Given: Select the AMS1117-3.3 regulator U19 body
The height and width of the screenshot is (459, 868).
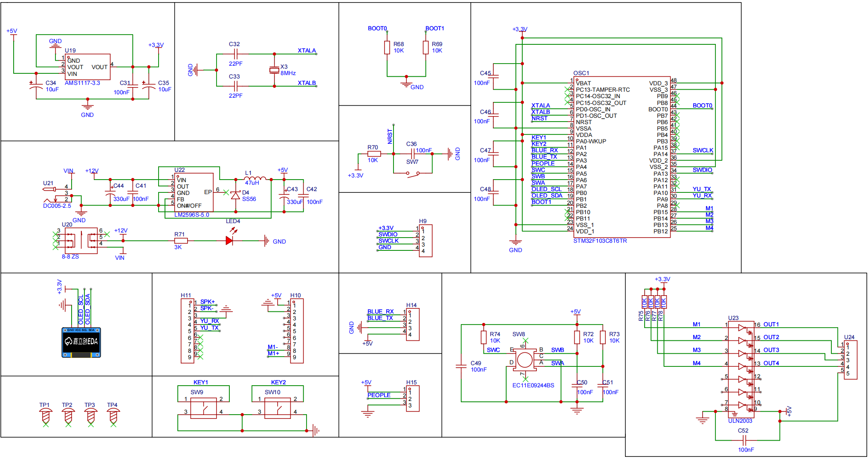Looking at the screenshot, I should [x=88, y=67].
